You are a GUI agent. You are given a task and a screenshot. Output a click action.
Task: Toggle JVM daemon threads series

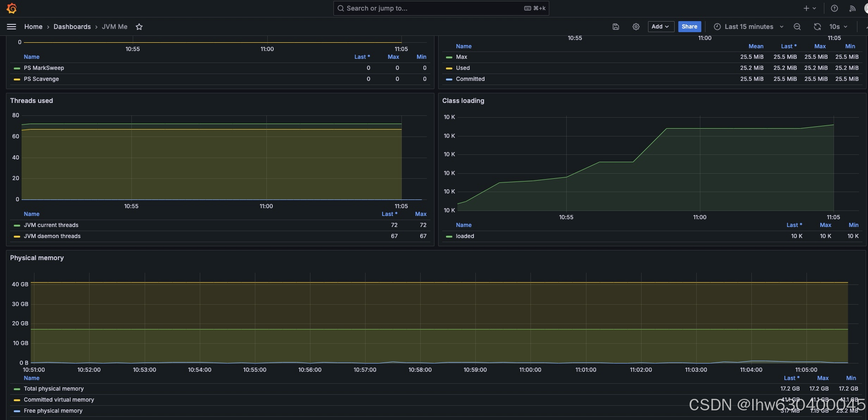[x=52, y=236]
